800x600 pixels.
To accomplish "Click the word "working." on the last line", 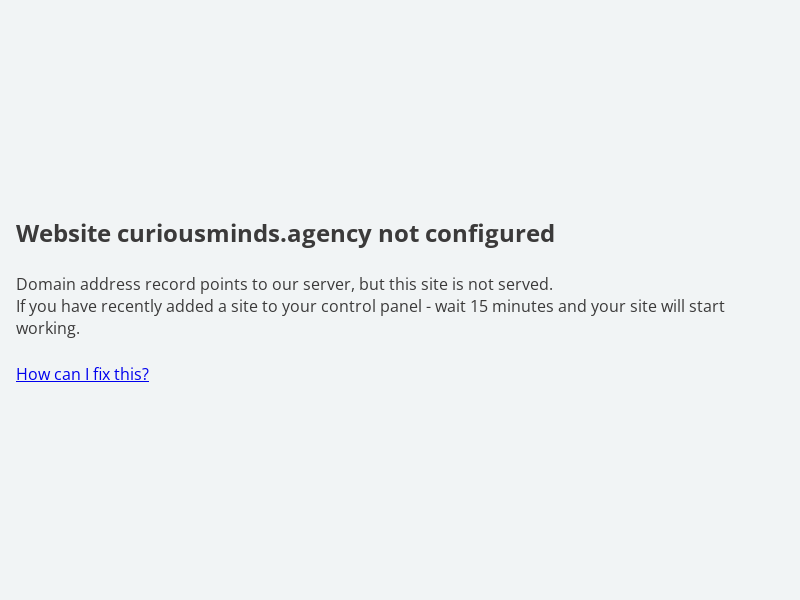I will pyautogui.click(x=47, y=328).
